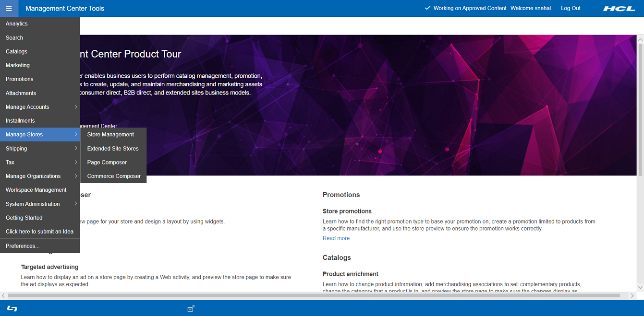This screenshot has width=644, height=316.
Task: Open Store Management from Manage Stores
Action: point(110,134)
